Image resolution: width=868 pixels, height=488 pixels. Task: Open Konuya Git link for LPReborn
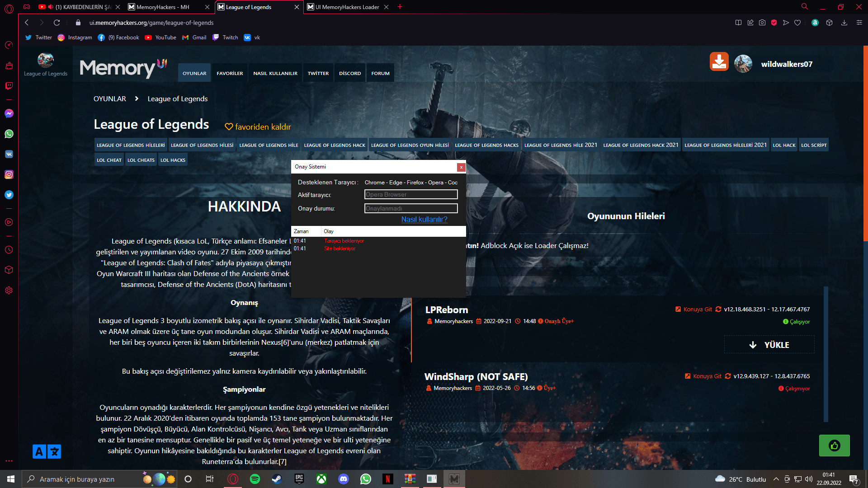click(693, 310)
